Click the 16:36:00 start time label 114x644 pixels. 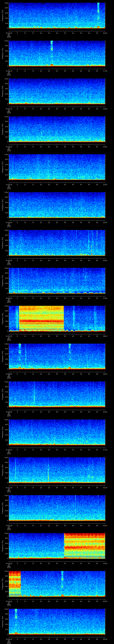point(9,298)
